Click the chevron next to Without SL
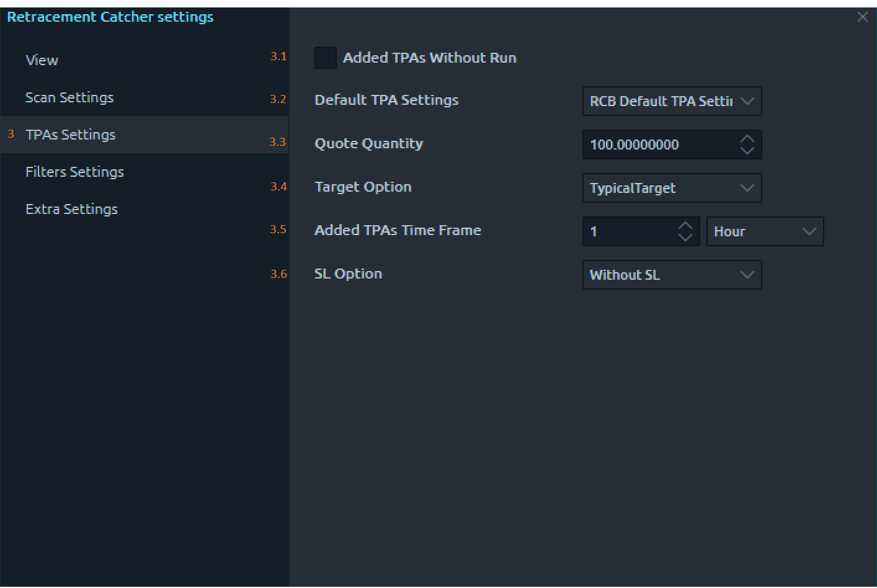The height and width of the screenshot is (588, 877). coord(747,275)
